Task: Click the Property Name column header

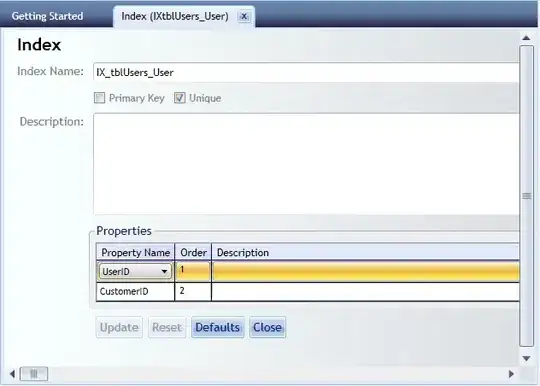Action: click(x=135, y=252)
